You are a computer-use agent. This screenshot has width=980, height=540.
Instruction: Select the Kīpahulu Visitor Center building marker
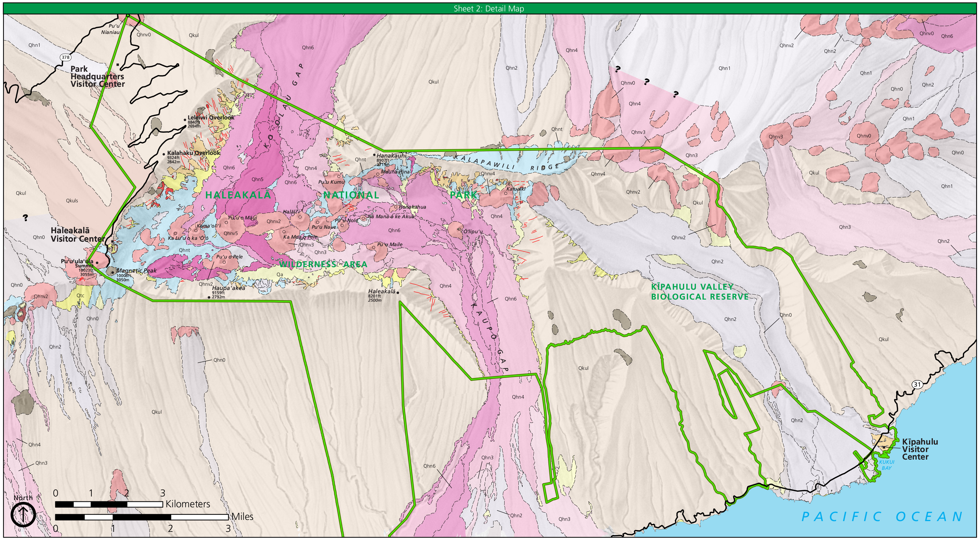click(884, 448)
